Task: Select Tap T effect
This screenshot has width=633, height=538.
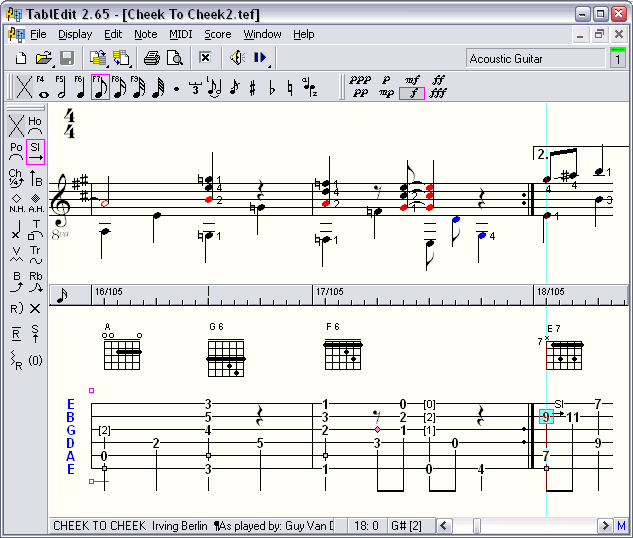Action: [36, 229]
